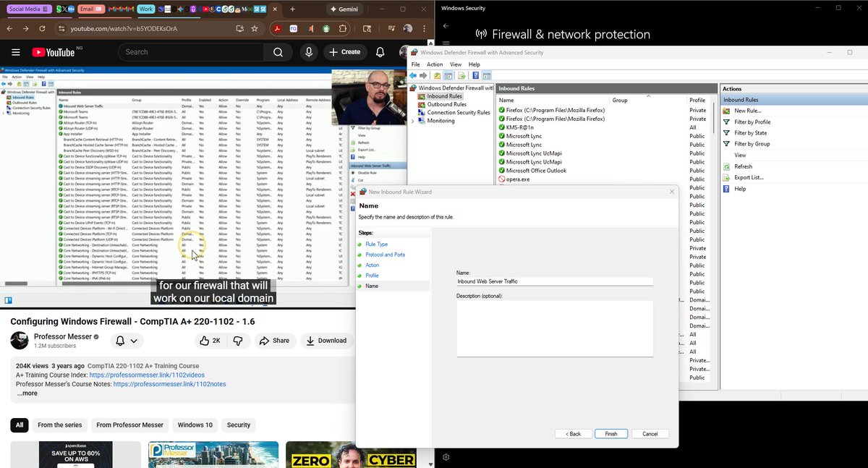Reload the YouTube page in Chrome
868x468 pixels.
coord(42,29)
